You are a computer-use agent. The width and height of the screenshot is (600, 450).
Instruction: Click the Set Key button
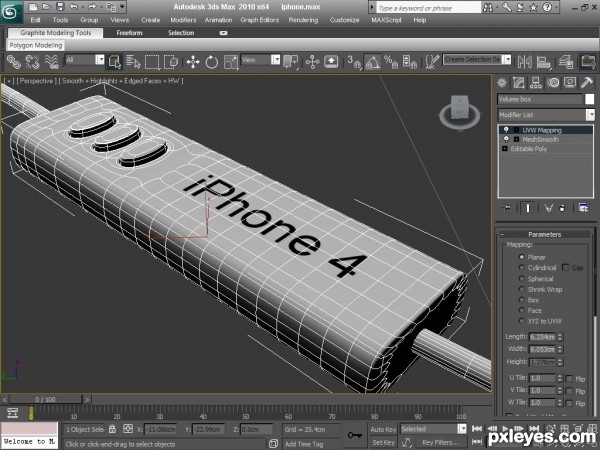pos(383,442)
